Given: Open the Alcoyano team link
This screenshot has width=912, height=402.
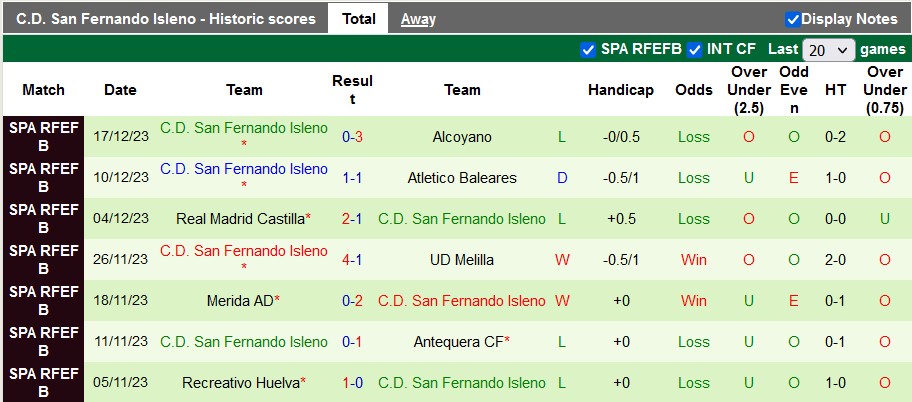Looking at the screenshot, I should [x=462, y=137].
